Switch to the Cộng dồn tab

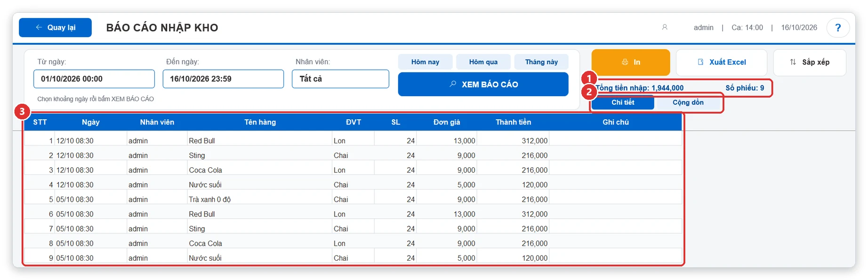(x=688, y=102)
